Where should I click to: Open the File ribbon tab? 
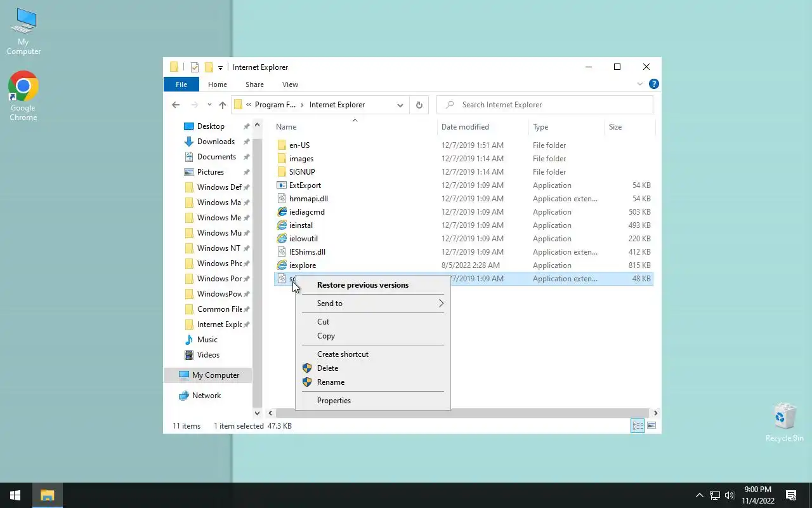[181, 84]
